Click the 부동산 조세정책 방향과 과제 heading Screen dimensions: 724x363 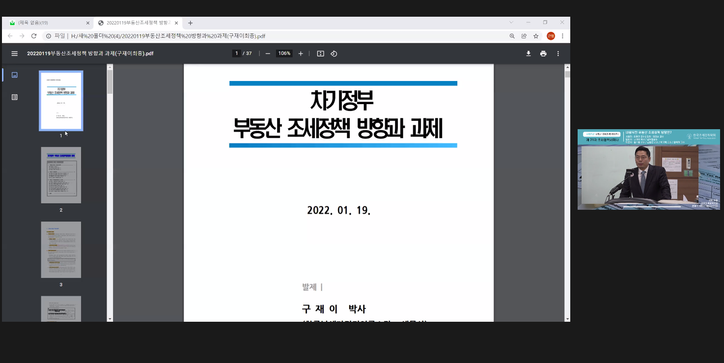coord(338,128)
